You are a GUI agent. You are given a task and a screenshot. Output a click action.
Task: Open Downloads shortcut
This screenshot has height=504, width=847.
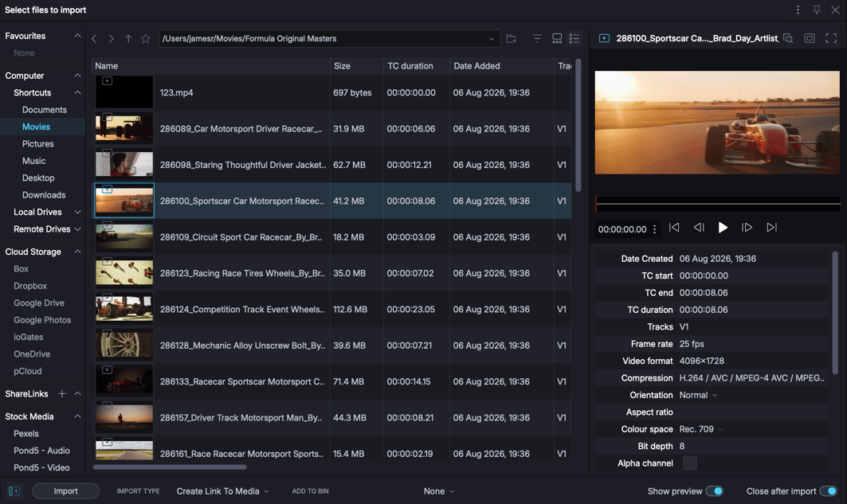[44, 195]
